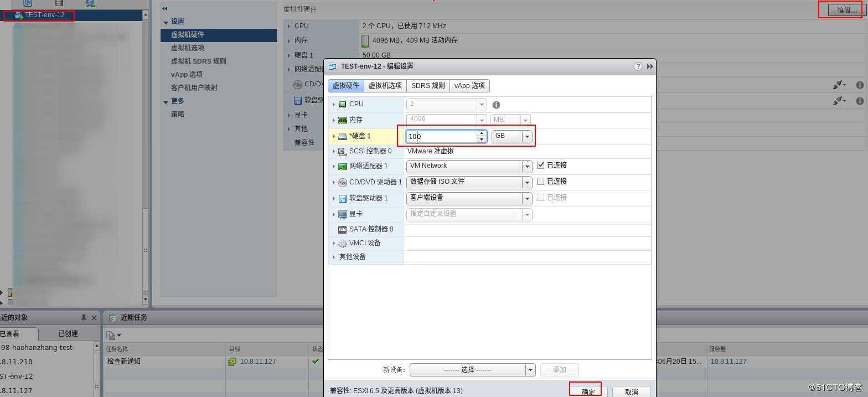Toggle 已连接 checkbox for CD/DVD 驱动器 1

[541, 181]
